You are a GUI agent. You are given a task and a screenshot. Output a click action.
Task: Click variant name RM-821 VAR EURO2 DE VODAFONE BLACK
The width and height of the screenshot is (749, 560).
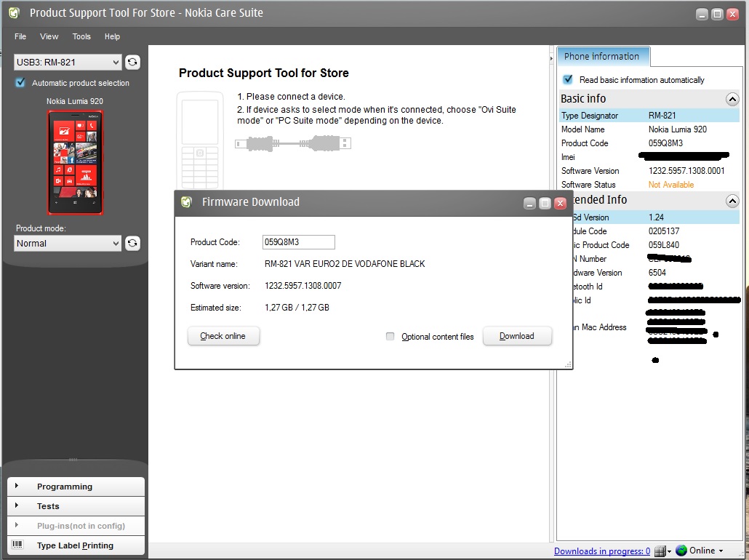(x=345, y=264)
